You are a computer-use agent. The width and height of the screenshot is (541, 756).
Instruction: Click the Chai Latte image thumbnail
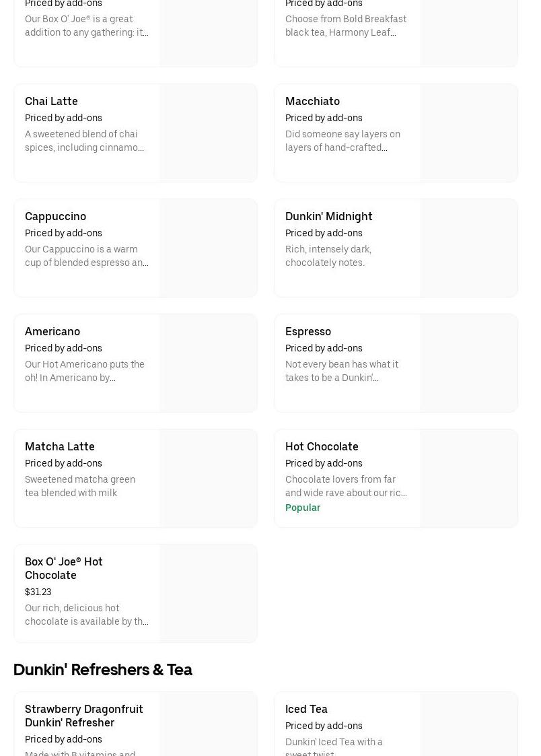click(208, 133)
